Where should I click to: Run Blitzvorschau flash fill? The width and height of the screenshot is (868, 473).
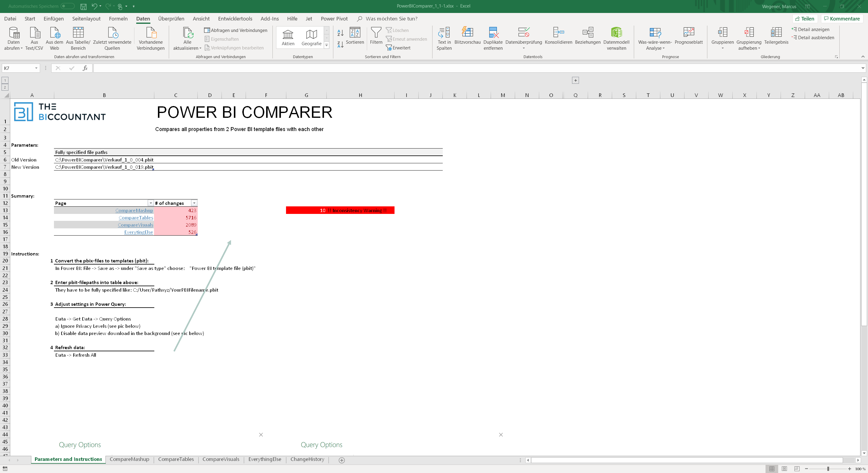[467, 36]
